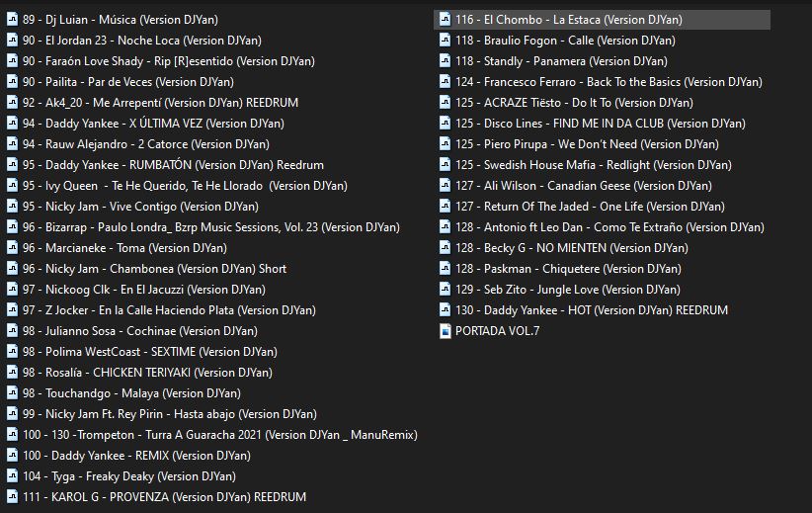Select file name 'Dj Luian - Música'

pyautogui.click(x=121, y=19)
